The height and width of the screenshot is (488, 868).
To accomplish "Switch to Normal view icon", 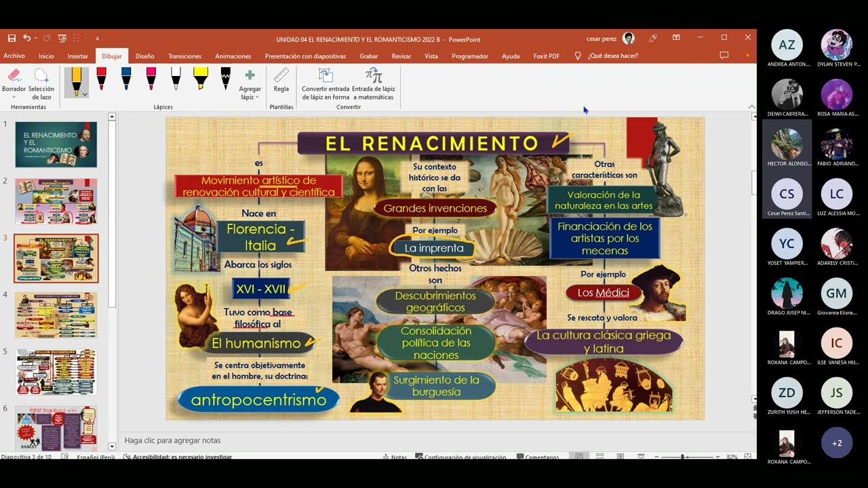I will pos(579,457).
